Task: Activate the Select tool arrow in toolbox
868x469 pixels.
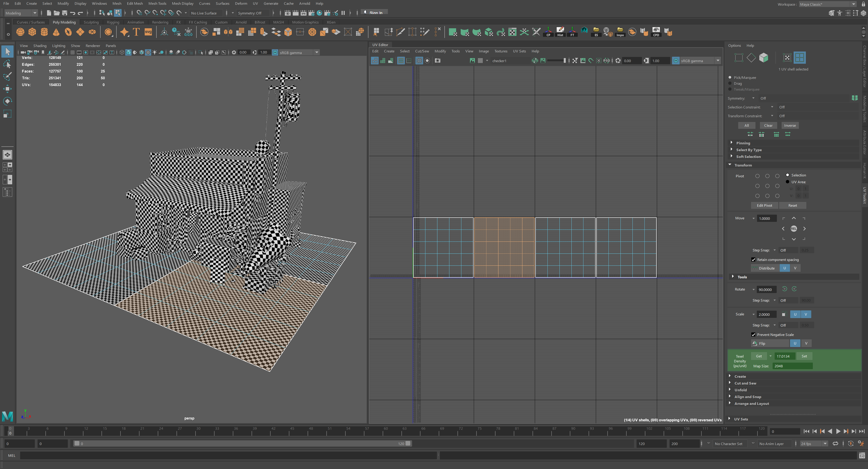Action: tap(7, 52)
